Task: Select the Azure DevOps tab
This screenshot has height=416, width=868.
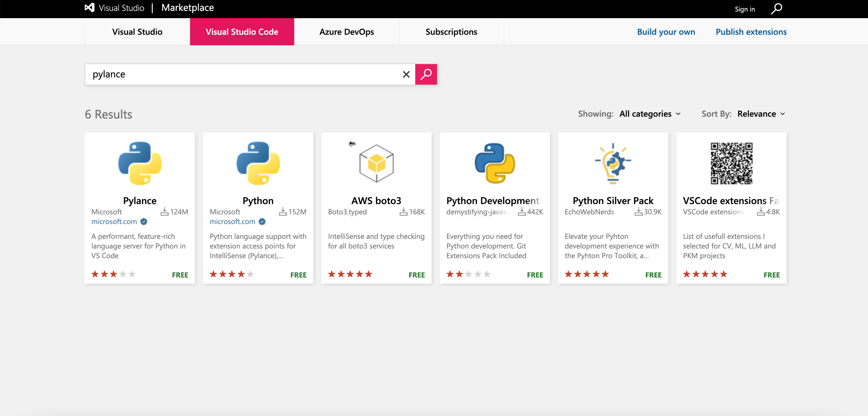Action: 346,31
